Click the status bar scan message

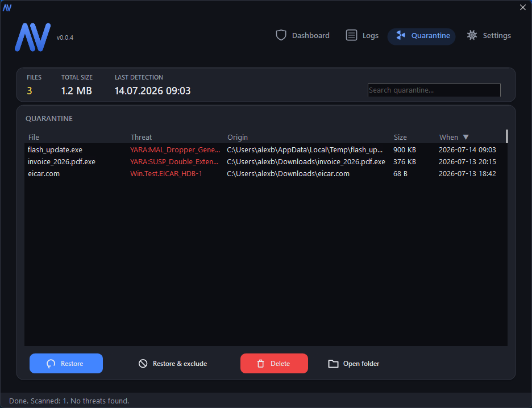(x=69, y=401)
